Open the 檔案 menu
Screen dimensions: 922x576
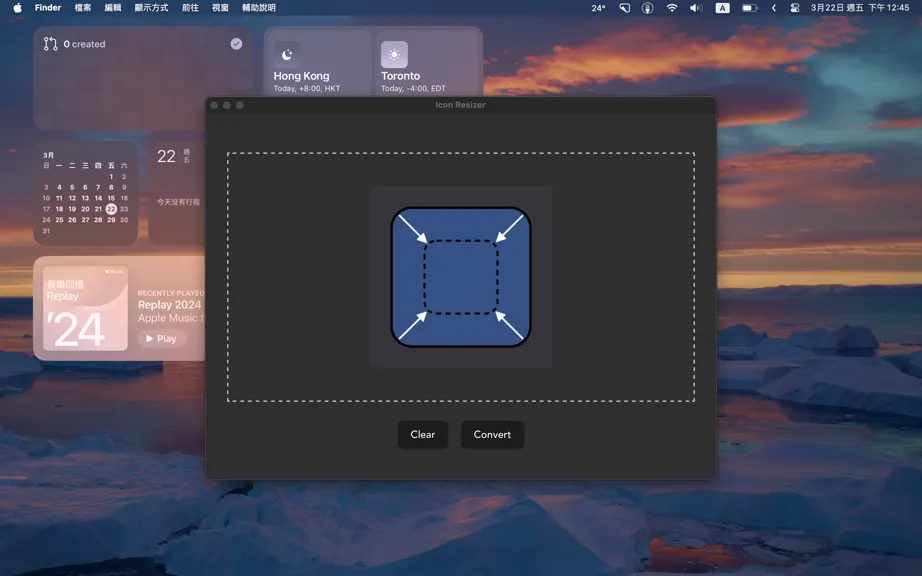[83, 8]
